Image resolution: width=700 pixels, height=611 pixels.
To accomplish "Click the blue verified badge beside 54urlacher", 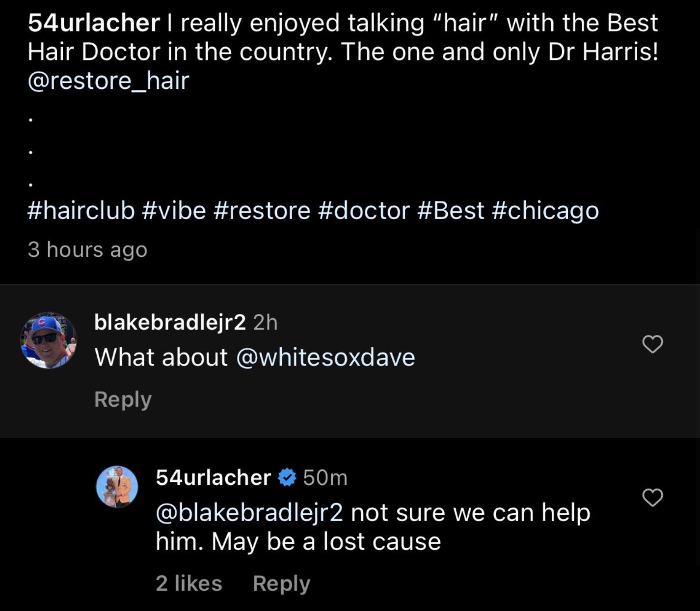I will (x=287, y=477).
